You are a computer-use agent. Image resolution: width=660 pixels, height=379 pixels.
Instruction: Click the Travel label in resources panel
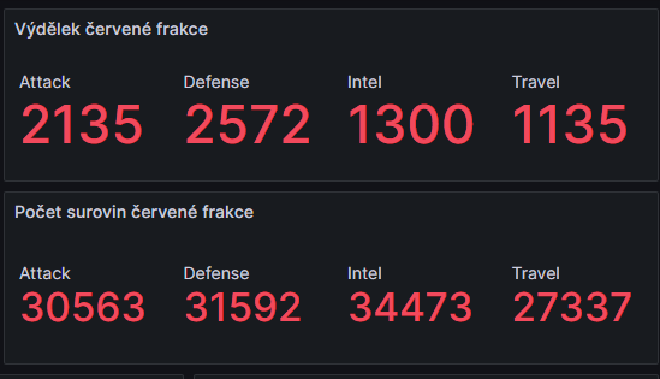[x=536, y=273]
